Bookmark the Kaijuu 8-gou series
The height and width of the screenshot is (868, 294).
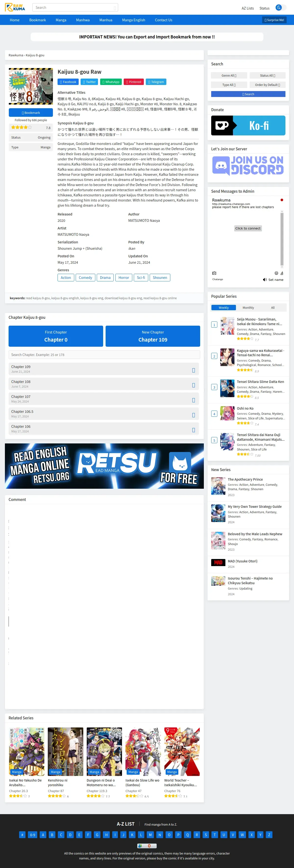31,113
